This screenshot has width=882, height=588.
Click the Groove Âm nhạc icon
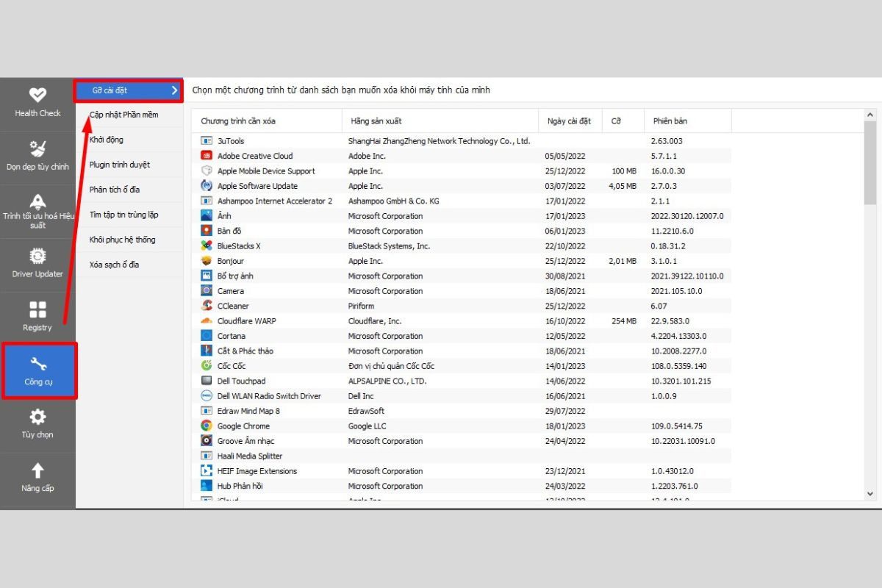click(x=207, y=441)
